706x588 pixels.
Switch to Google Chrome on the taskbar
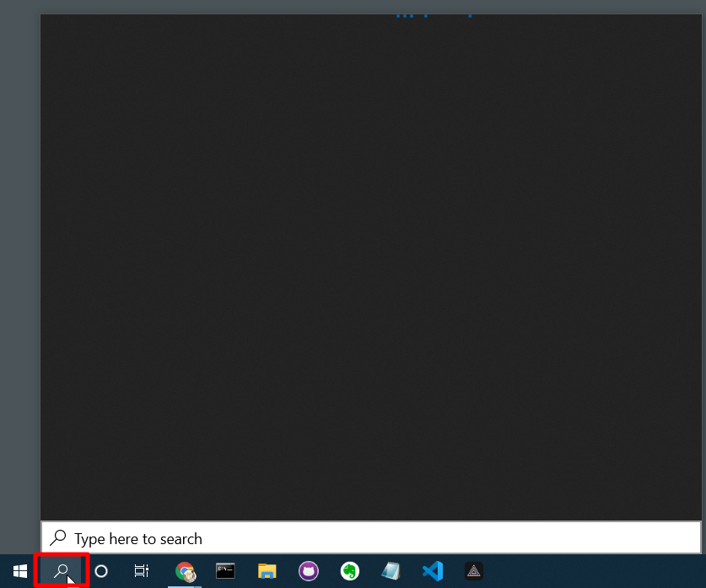[185, 572]
